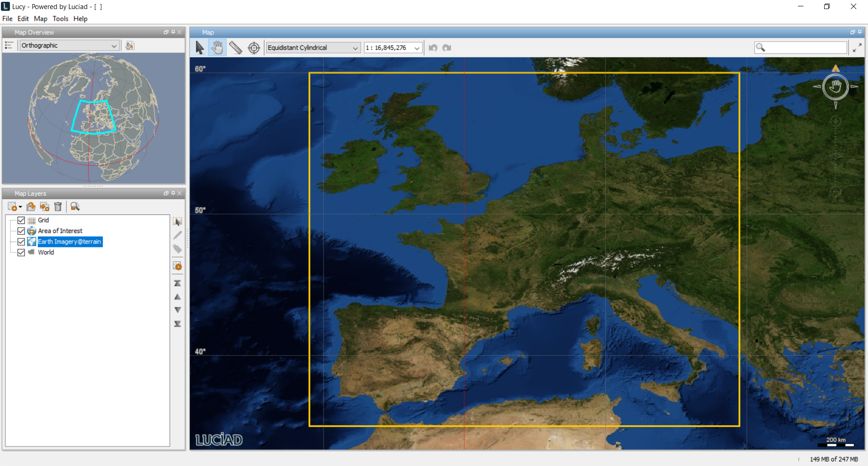868x466 pixels.
Task: Click the Redo navigation arrow
Action: 447,48
